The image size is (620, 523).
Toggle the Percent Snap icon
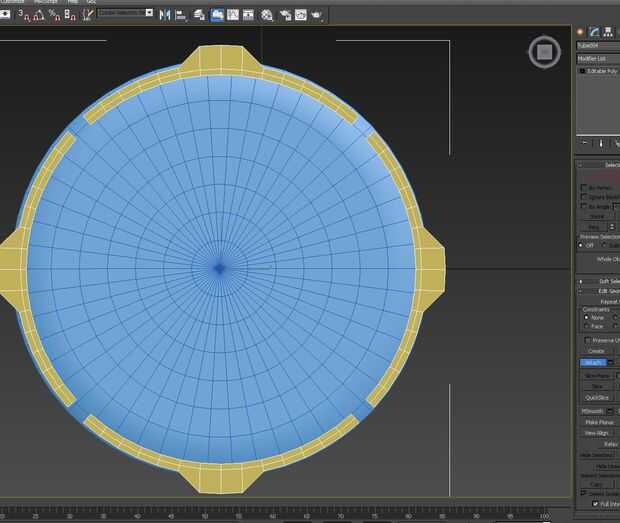[x=53, y=15]
